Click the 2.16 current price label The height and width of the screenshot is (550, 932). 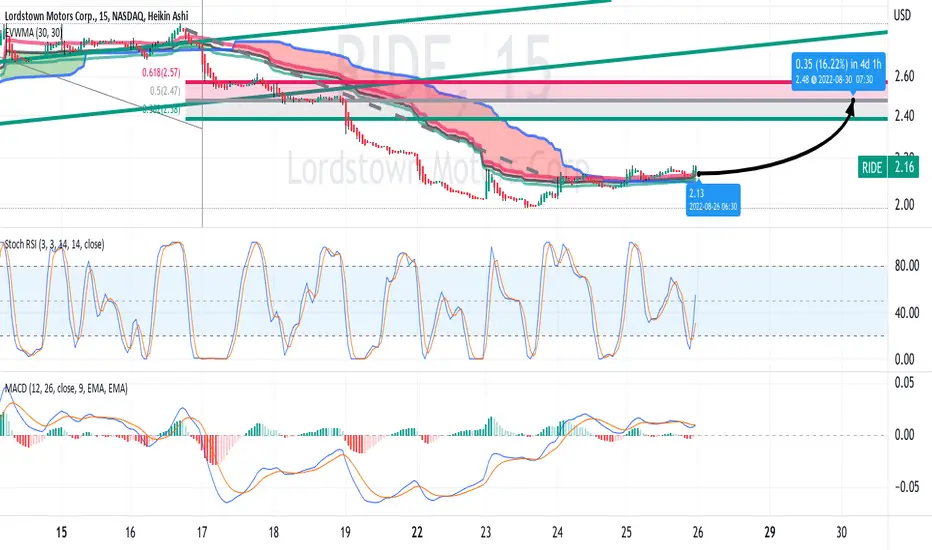[x=904, y=167]
